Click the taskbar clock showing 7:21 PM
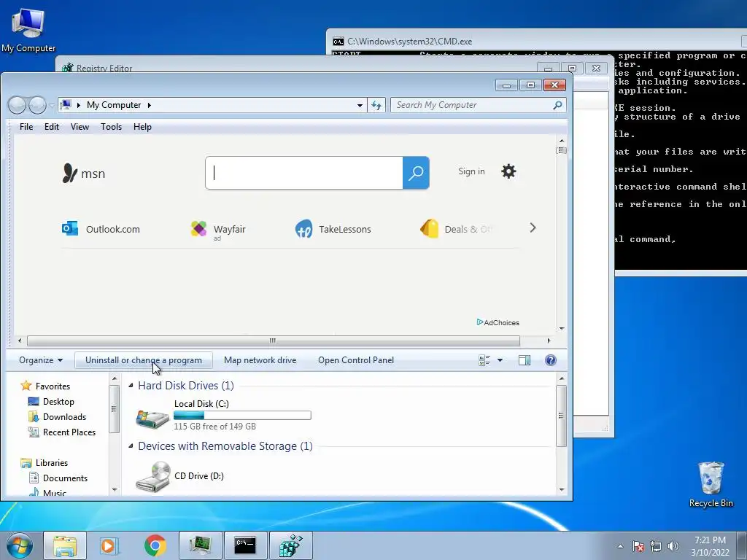The width and height of the screenshot is (747, 560). click(710, 545)
